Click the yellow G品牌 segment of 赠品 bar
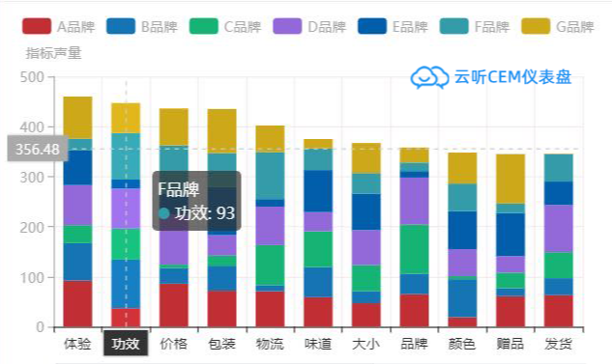This screenshot has height=364, width=612. [510, 179]
